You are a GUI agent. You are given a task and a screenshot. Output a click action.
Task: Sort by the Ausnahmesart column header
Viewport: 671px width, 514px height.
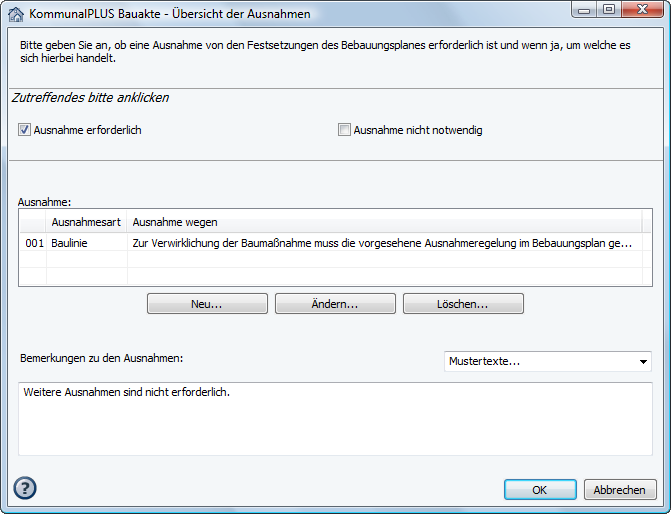coord(87,222)
